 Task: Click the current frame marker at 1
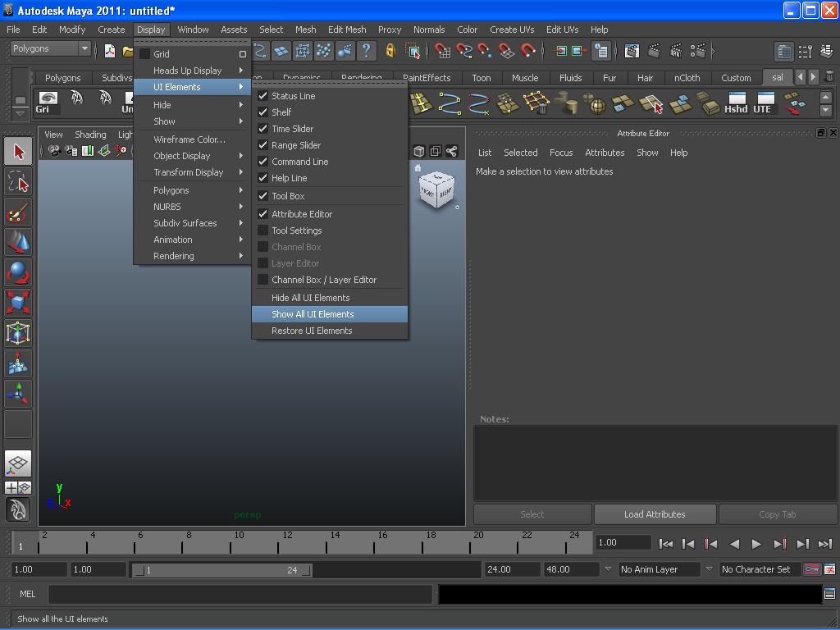click(21, 542)
